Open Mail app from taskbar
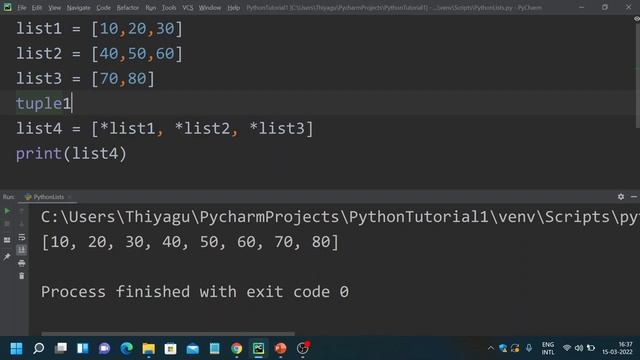The image size is (640, 360). 193,348
